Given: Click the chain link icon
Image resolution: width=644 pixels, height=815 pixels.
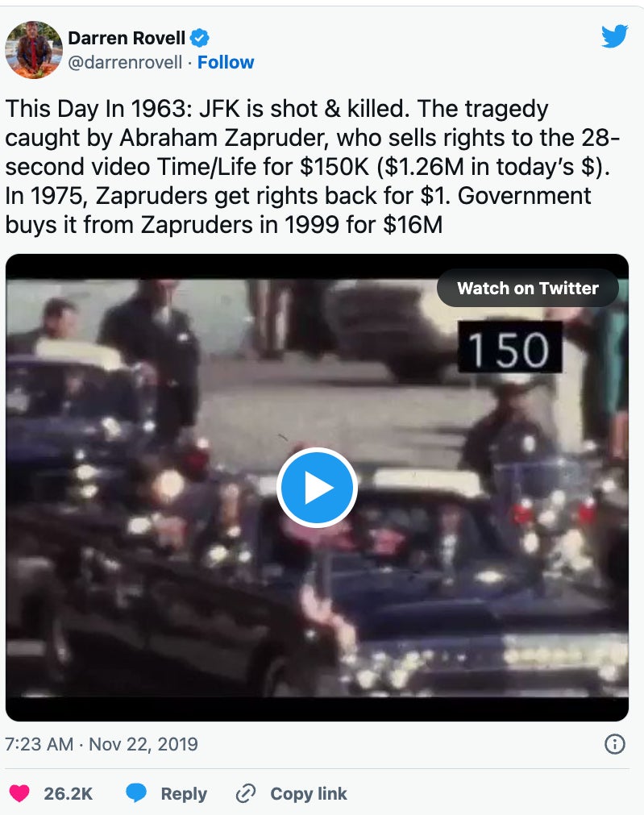Looking at the screenshot, I should [246, 793].
